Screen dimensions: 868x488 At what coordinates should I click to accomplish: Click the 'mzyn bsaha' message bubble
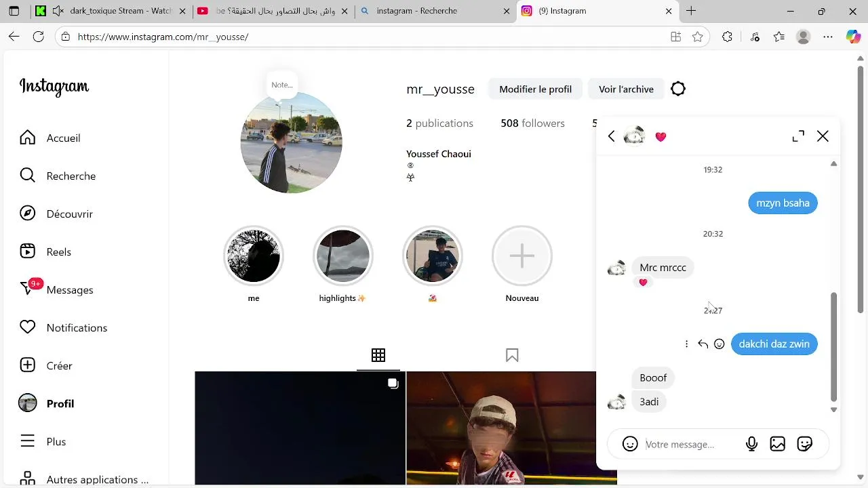point(783,203)
